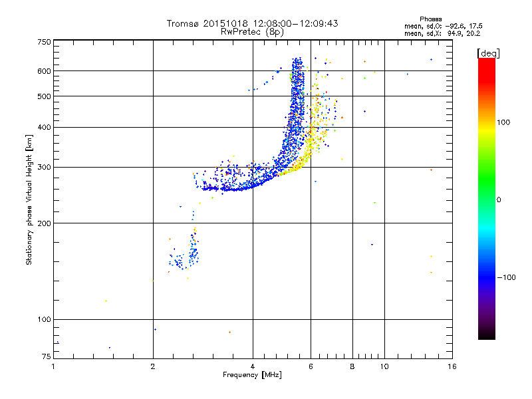
Task: Click the x-axis tick label '4'
Action: (x=253, y=366)
